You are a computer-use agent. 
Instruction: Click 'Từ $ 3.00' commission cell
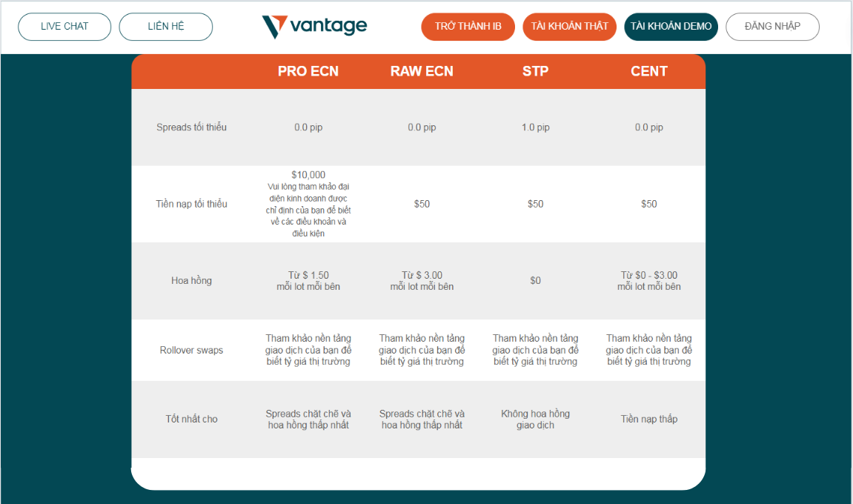[x=422, y=281]
